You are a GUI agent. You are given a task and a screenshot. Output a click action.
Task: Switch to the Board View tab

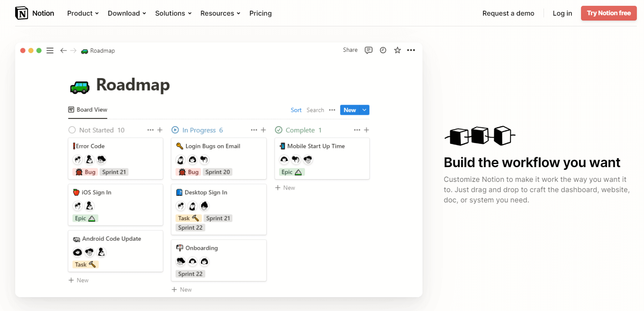click(x=88, y=109)
